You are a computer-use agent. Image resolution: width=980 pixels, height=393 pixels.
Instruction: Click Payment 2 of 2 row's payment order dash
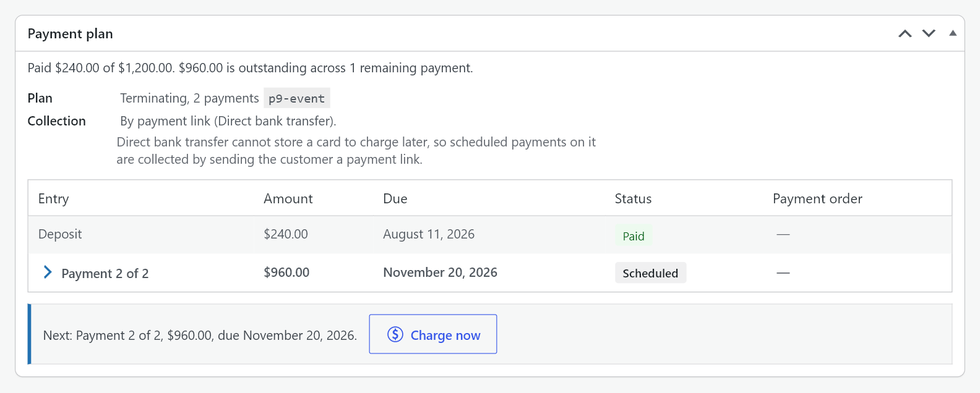783,273
